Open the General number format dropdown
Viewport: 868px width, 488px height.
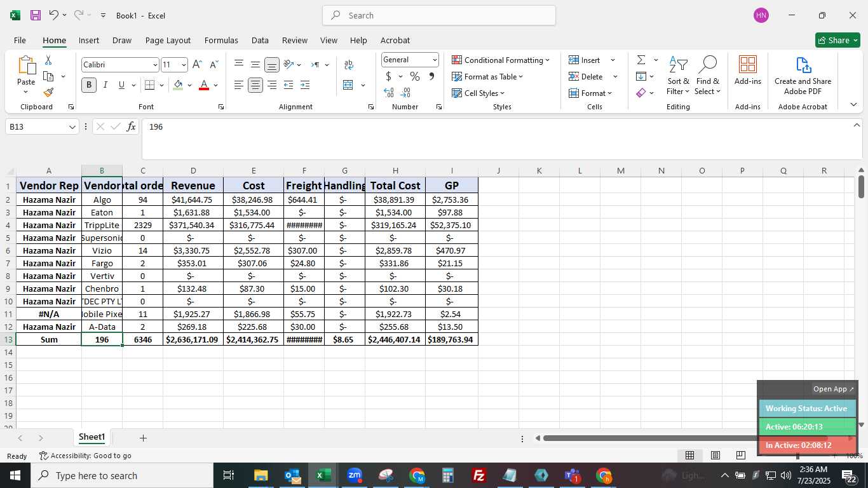(x=435, y=60)
